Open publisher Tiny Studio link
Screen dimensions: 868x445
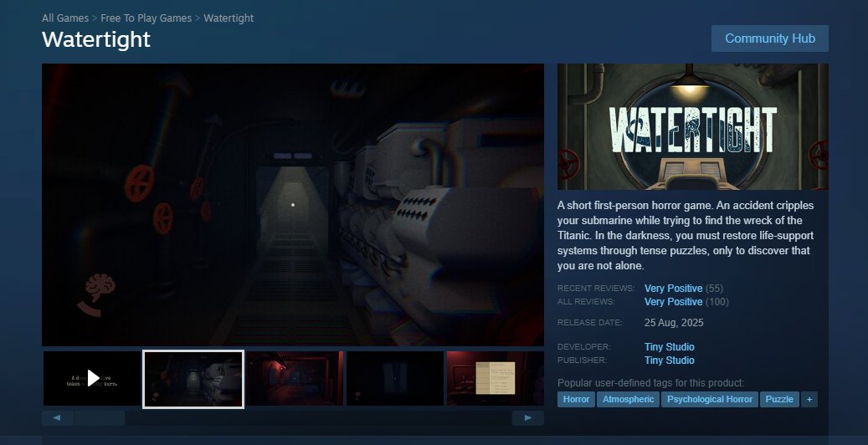point(670,361)
